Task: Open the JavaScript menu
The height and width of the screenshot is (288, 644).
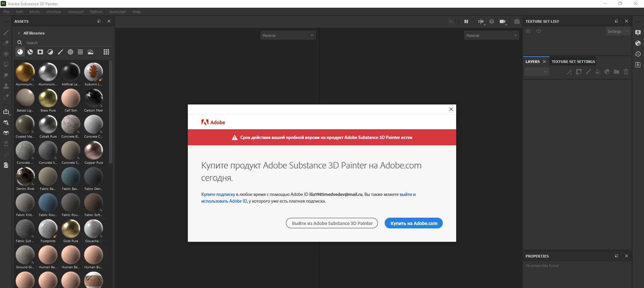Action: coord(117,12)
